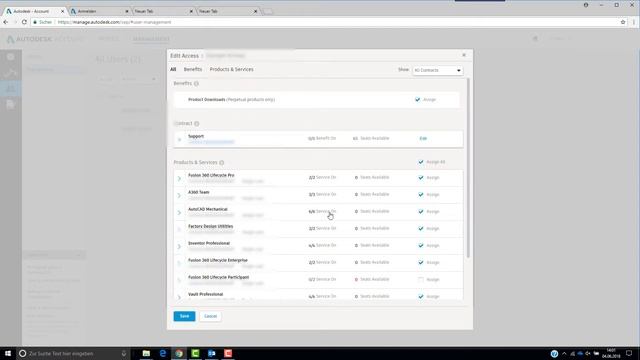
Task: Expand the AutoCAD Mechanical row
Action: pyautogui.click(x=179, y=213)
